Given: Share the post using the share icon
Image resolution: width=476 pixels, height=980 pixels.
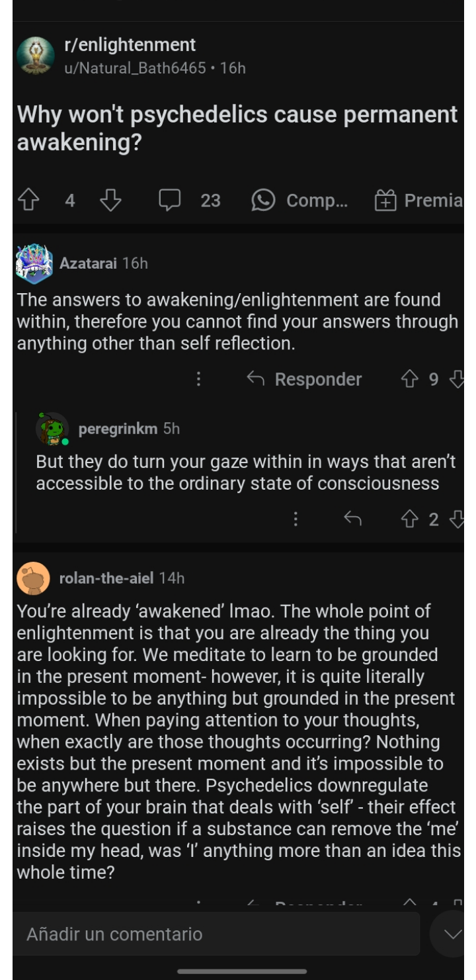Looking at the screenshot, I should 262,200.
